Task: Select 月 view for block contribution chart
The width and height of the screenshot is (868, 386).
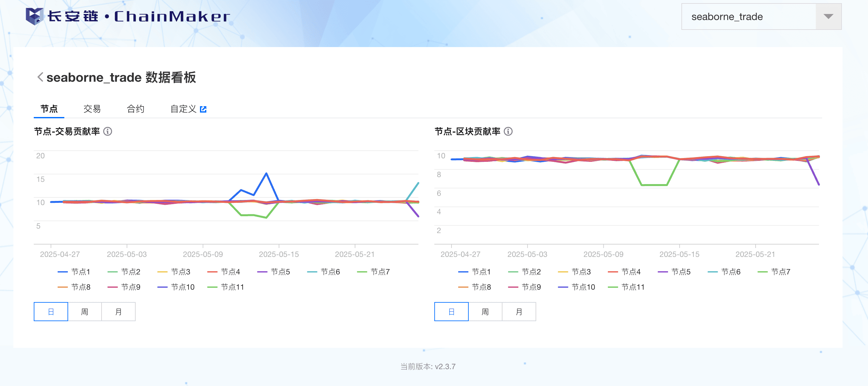Action: point(519,312)
